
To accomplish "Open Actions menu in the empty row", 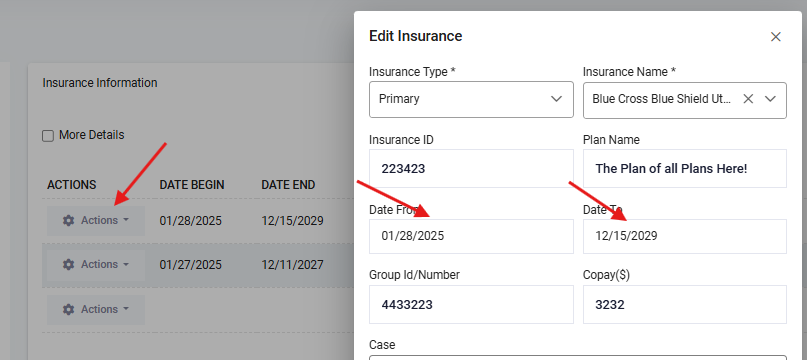I will [x=96, y=310].
